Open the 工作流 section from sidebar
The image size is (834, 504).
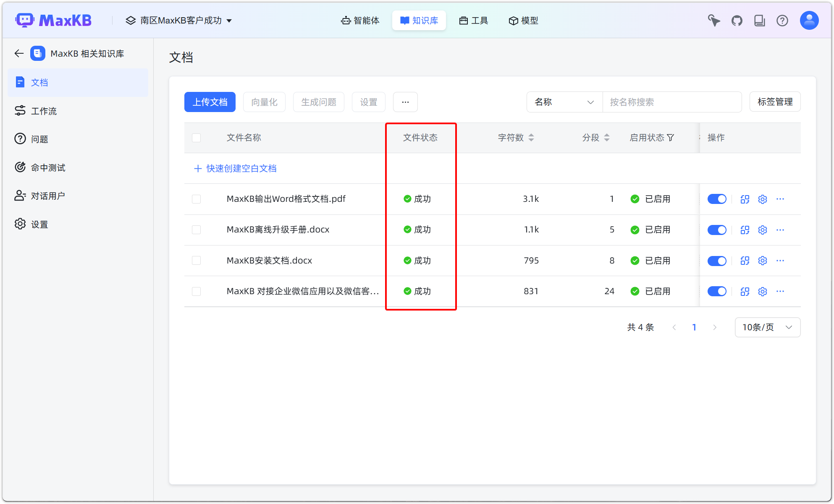pos(44,111)
